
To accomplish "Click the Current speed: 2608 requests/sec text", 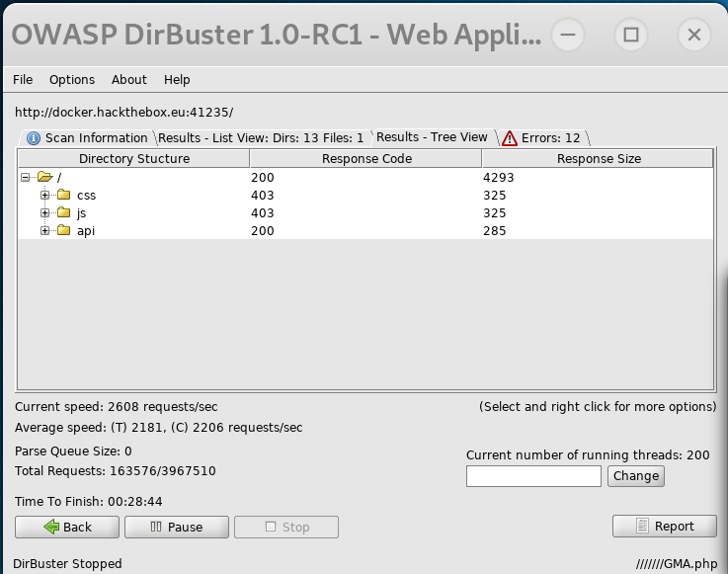I will coord(117,407).
